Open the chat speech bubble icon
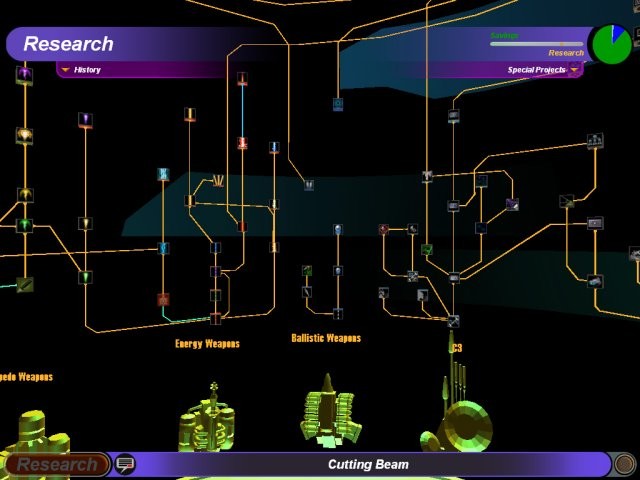Viewport: 640px width, 480px height. click(125, 464)
